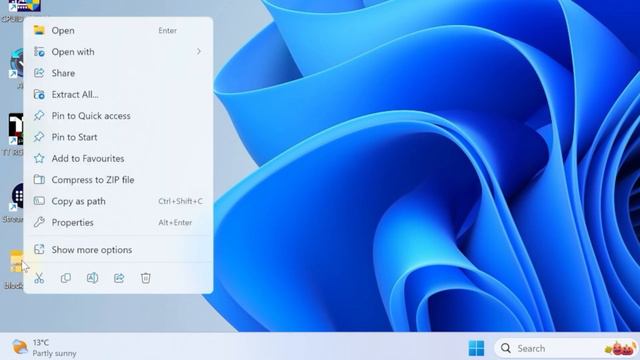Select Share in the context menu

pos(118,73)
